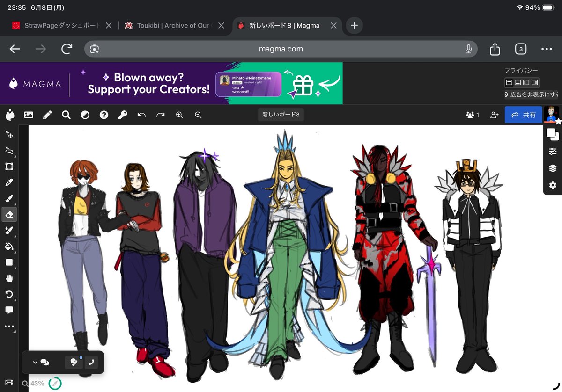The height and width of the screenshot is (392, 562).
Task: Collapse chat panel with chevron arrow
Action: tap(35, 362)
